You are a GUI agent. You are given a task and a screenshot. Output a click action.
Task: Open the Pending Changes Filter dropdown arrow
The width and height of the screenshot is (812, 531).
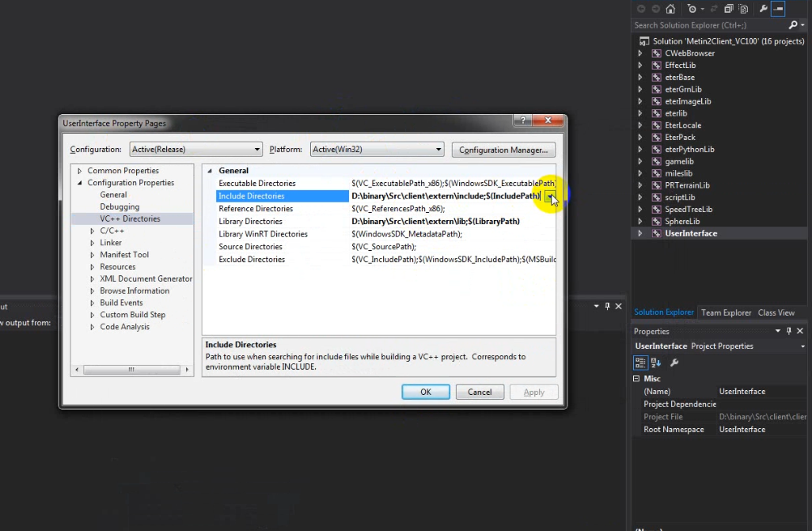click(x=702, y=9)
